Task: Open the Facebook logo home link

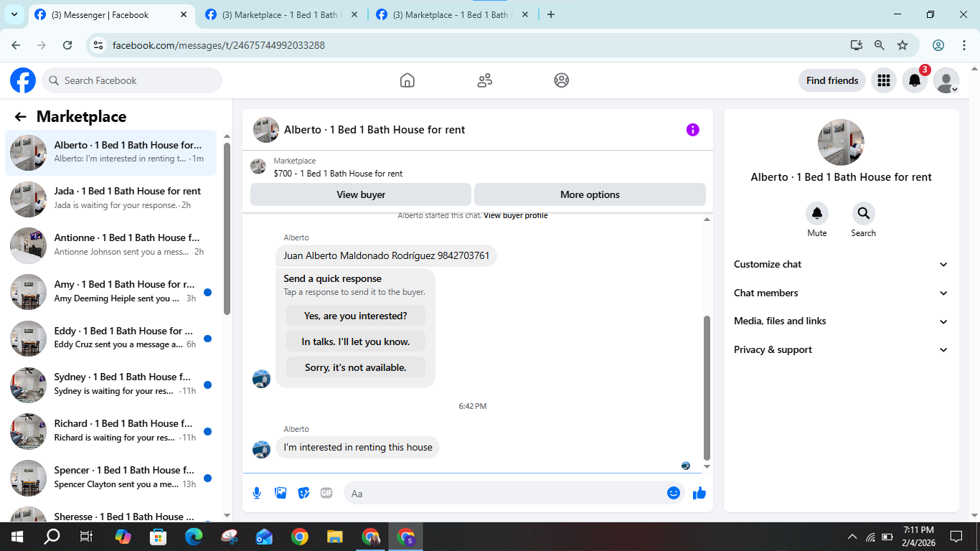Action: click(x=23, y=80)
